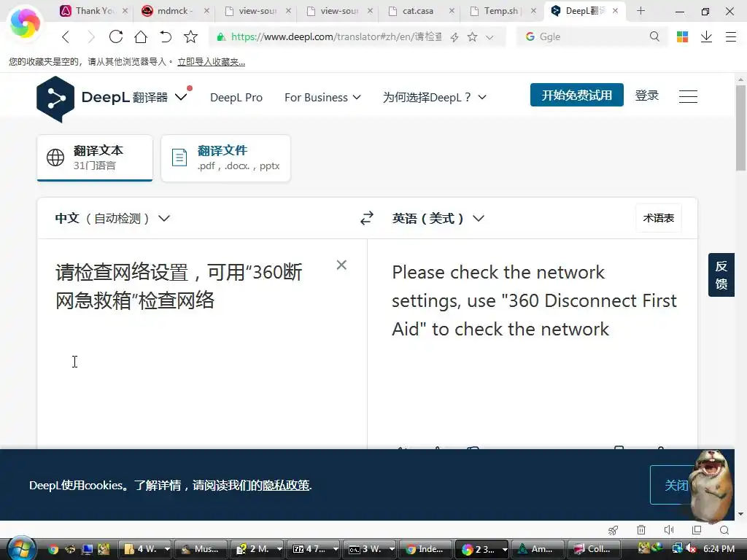
Task: Reload the page with refresh icon
Action: coord(116,36)
